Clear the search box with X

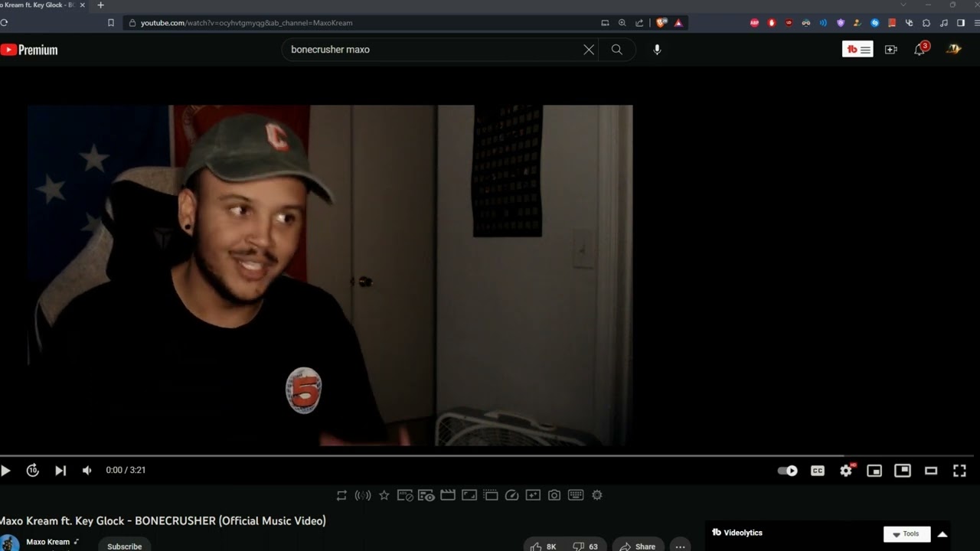coord(589,50)
